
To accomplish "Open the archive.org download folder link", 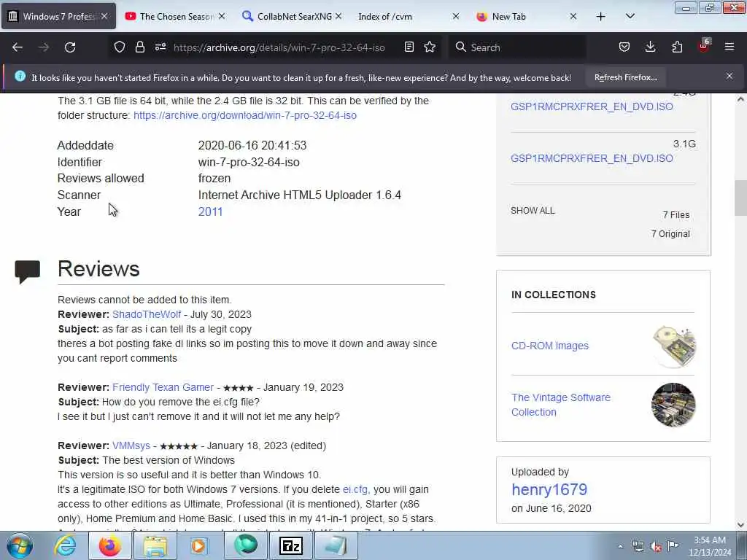I will [x=245, y=115].
